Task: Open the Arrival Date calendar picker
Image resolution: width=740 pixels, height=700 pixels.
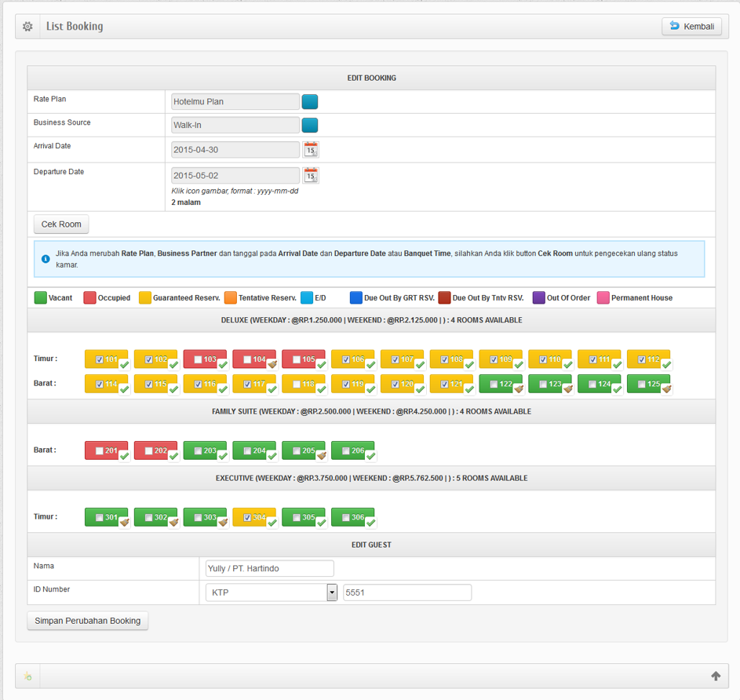Action: (311, 150)
